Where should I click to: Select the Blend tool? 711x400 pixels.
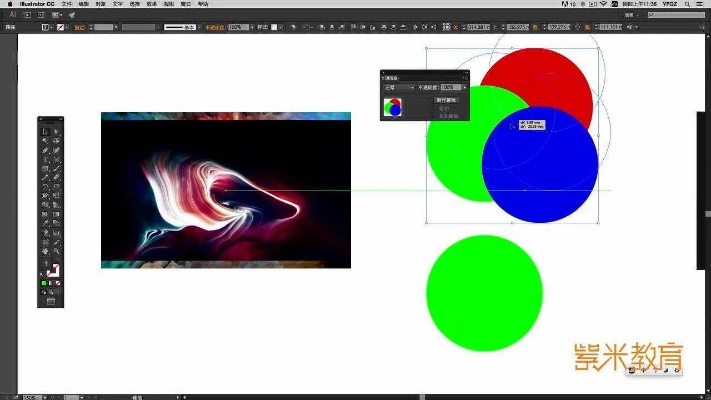pyautogui.click(x=57, y=223)
